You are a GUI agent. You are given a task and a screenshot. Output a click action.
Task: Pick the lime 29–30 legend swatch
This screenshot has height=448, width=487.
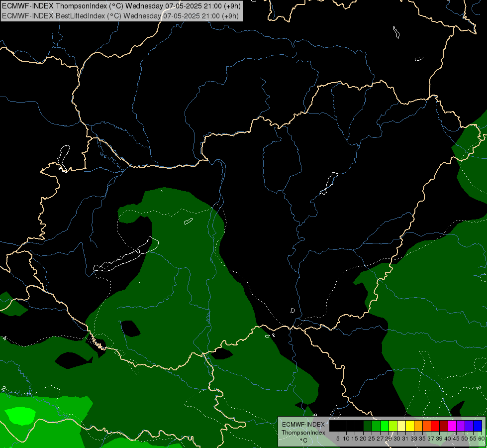coord(393,426)
